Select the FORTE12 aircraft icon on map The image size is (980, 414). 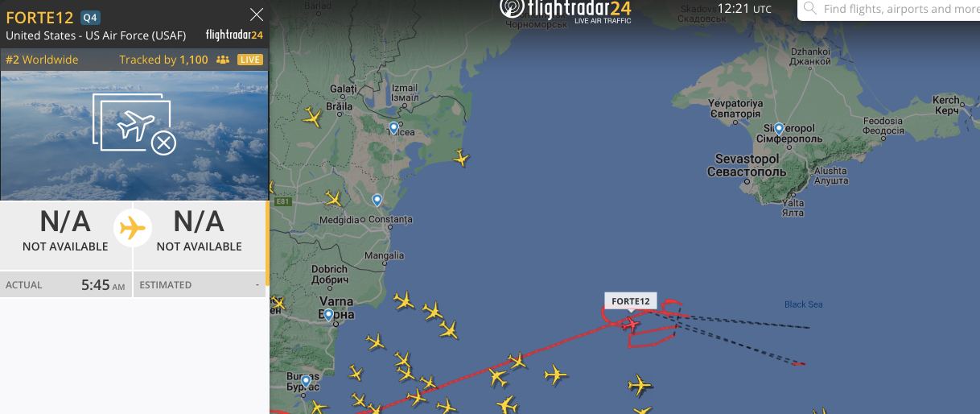632,324
